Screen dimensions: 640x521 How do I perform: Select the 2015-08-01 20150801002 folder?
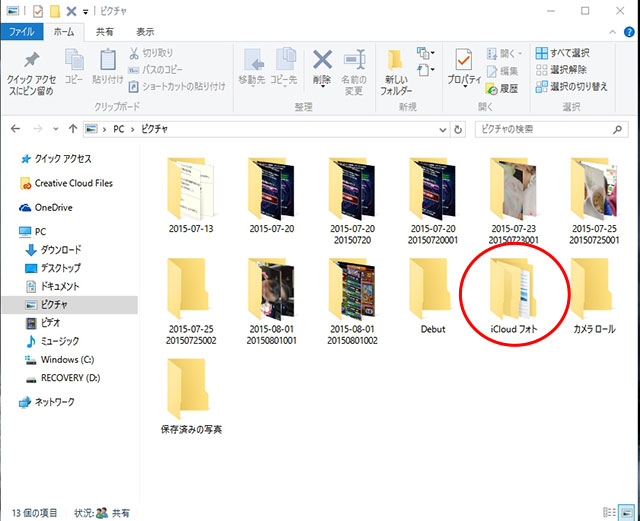(x=352, y=301)
